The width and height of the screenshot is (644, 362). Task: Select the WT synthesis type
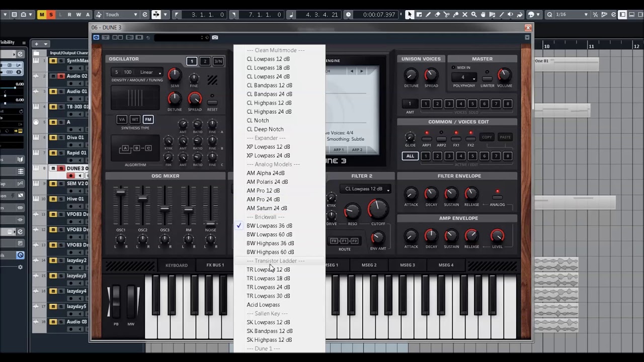[x=135, y=119]
